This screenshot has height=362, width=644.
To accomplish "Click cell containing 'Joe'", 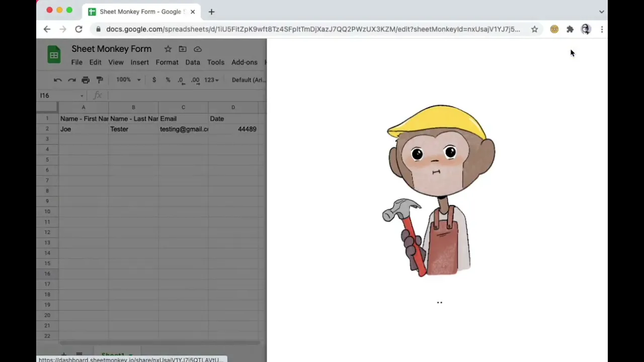I will click(84, 129).
